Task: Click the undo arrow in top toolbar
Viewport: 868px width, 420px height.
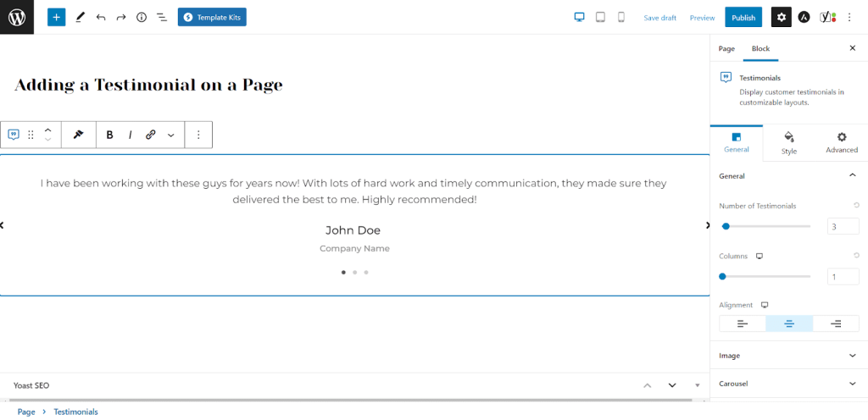Action: click(101, 18)
